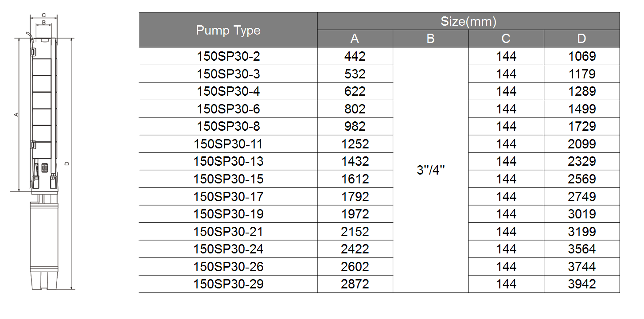Select the 150SP30-19 pump type cell
This screenshot has width=644, height=319.
(228, 214)
